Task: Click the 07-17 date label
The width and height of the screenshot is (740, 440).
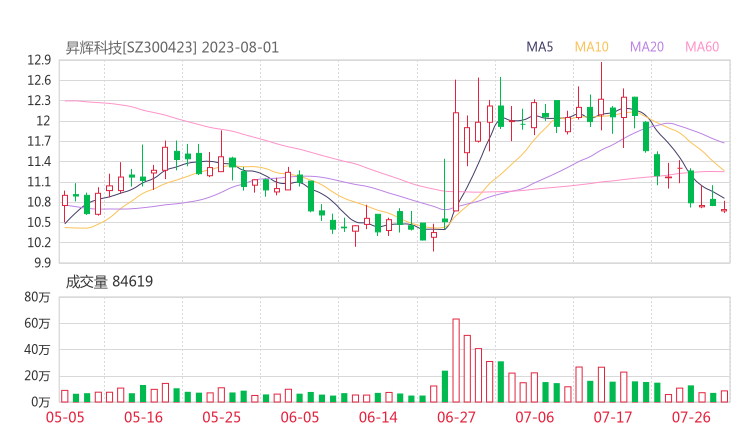Action: point(613,417)
